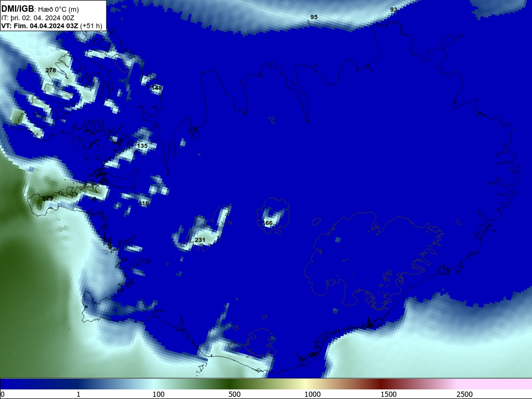Click the VT Fim. 04.04.2024 03Z line
The width and height of the screenshot is (532, 399).
pyautogui.click(x=52, y=26)
